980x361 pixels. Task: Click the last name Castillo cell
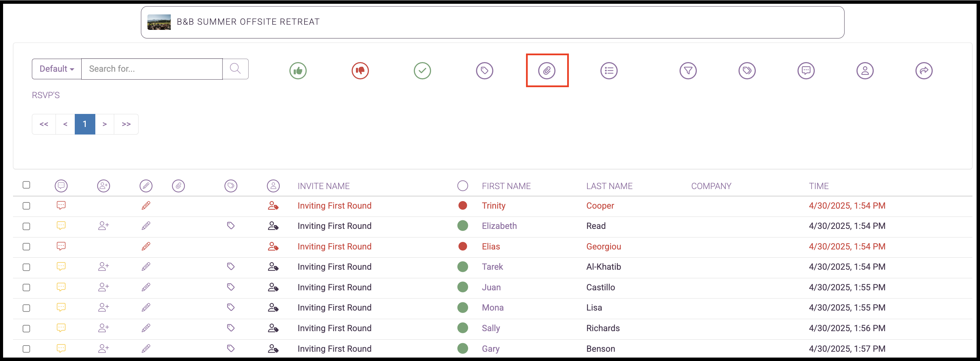click(x=600, y=287)
